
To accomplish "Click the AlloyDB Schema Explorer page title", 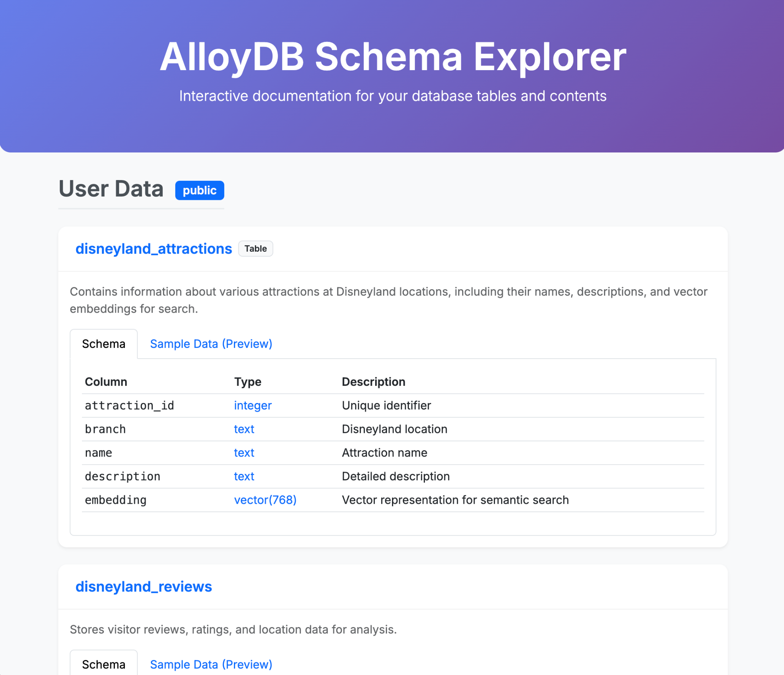I will (392, 57).
